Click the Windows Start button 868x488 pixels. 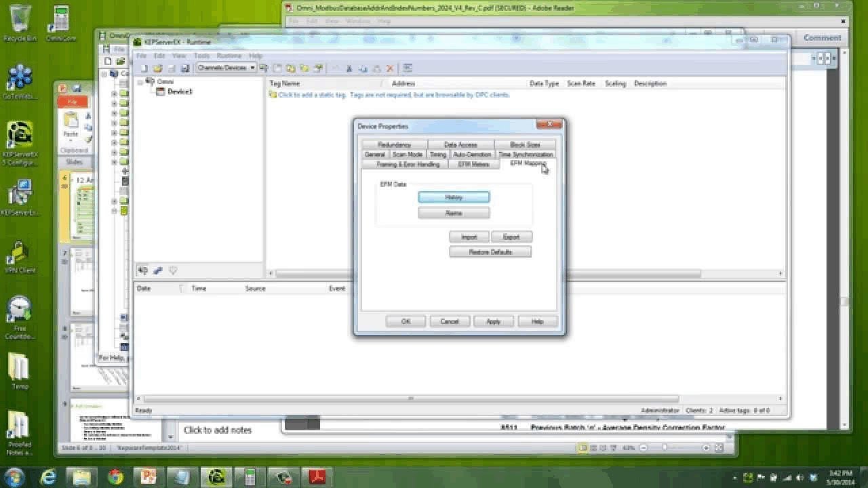pos(16,477)
